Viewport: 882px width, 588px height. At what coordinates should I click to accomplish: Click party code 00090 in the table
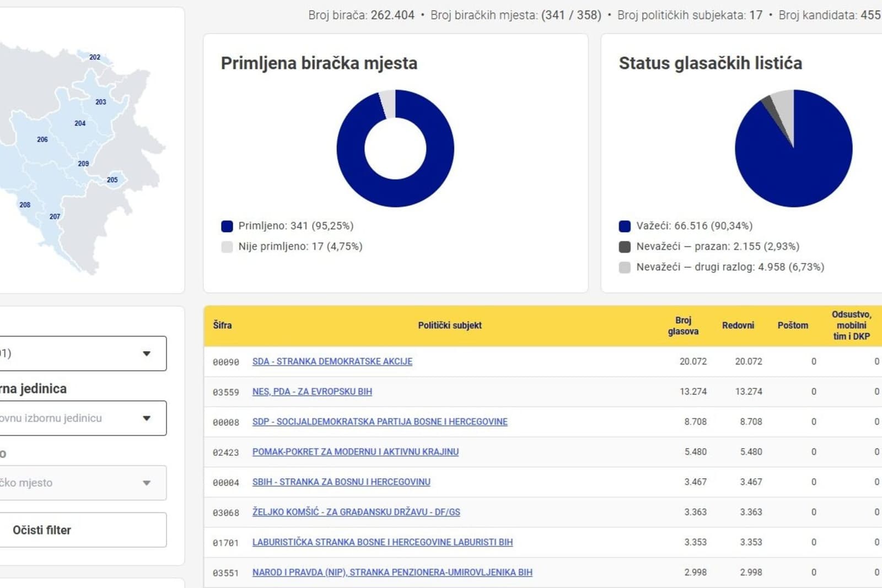pyautogui.click(x=226, y=362)
